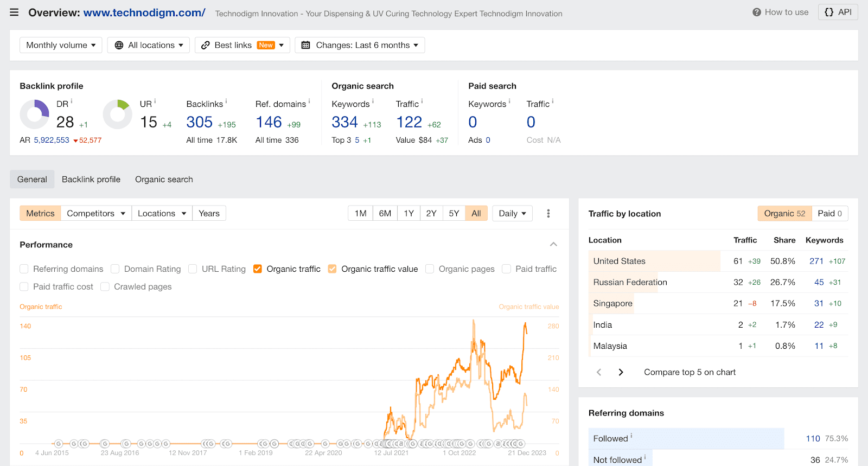Set chart range to 1Y

tap(409, 213)
